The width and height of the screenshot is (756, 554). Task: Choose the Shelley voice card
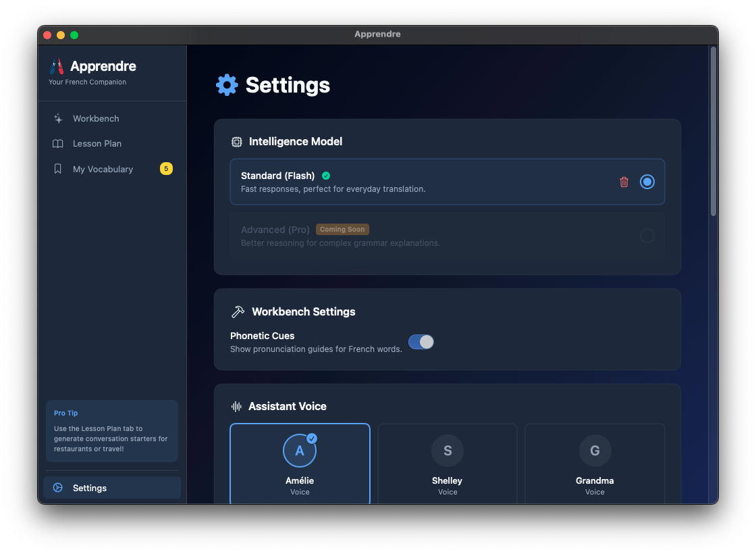[x=448, y=463]
